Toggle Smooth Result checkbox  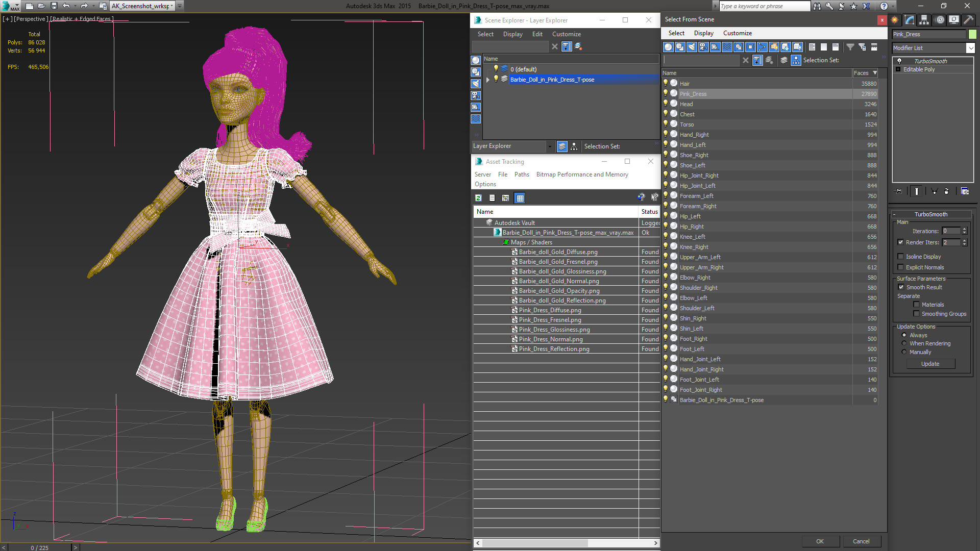(901, 287)
